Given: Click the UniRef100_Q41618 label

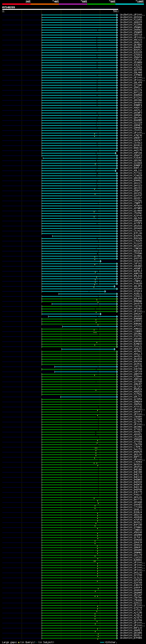Looking at the screenshot, I should tap(131, 316).
